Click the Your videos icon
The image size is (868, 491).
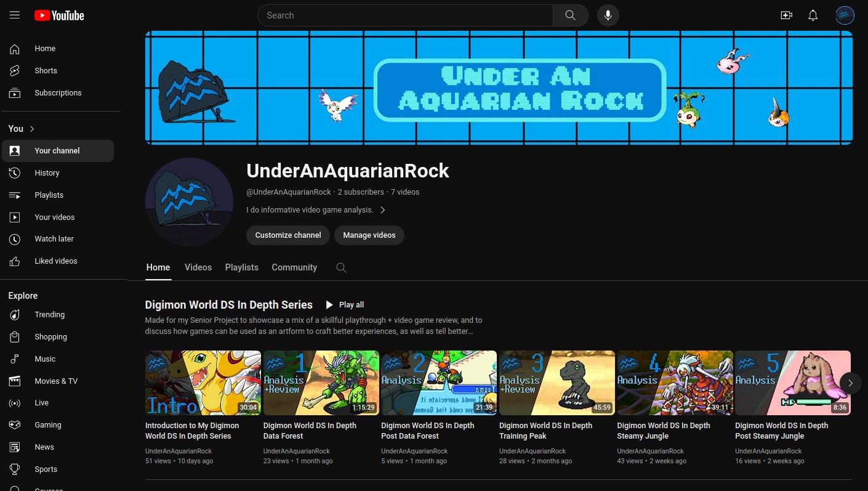[15, 217]
